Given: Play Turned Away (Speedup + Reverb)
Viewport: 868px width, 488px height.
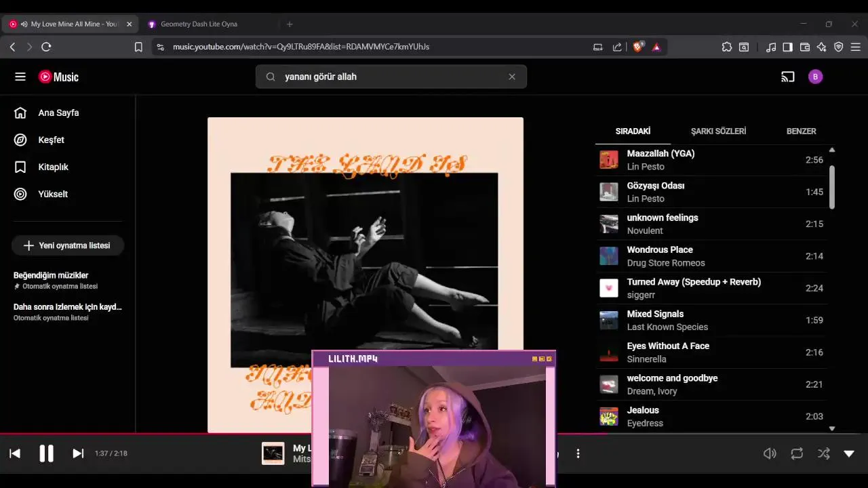Looking at the screenshot, I should coord(712,288).
